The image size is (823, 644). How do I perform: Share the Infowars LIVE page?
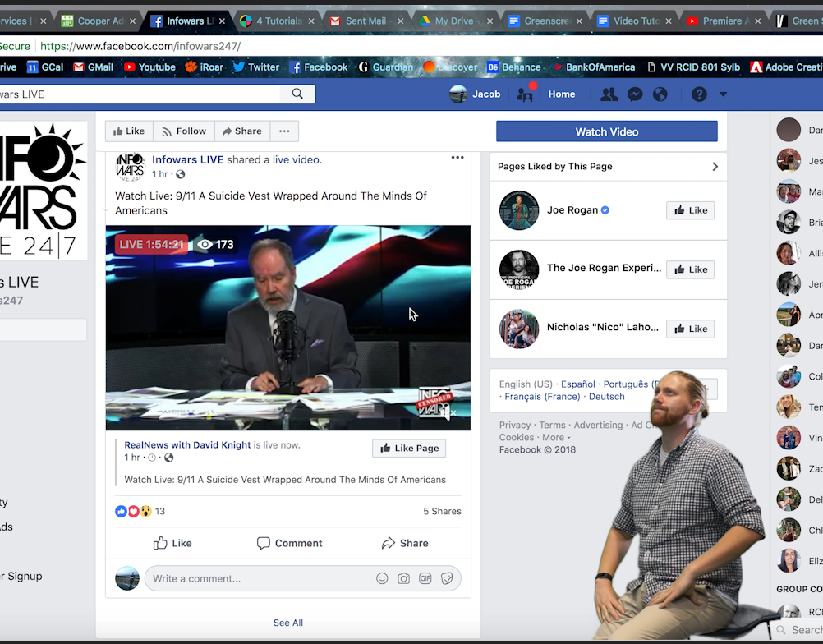242,131
